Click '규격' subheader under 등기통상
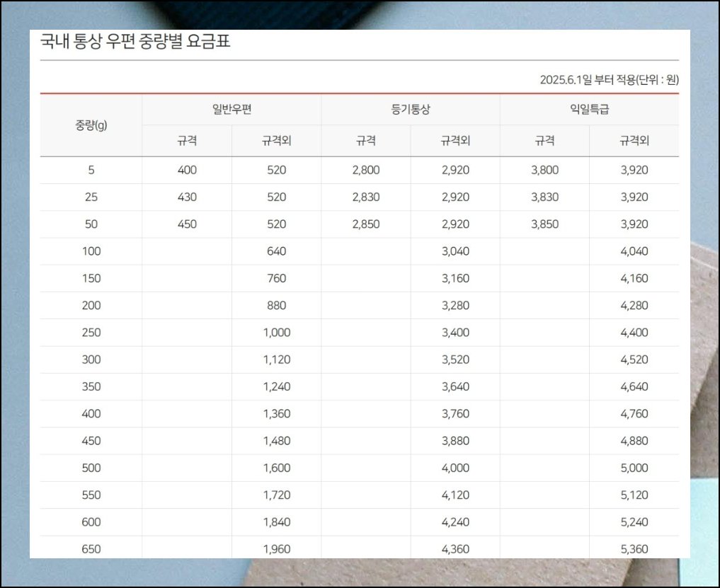This screenshot has height=588, width=720. [366, 141]
